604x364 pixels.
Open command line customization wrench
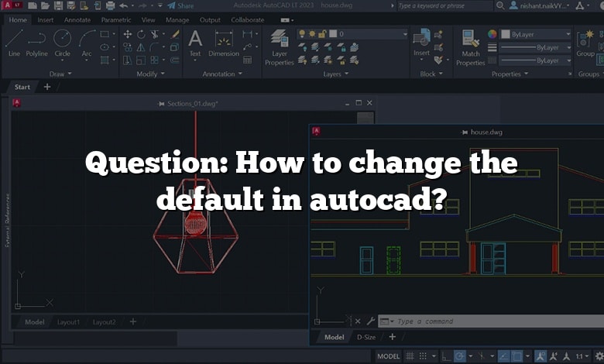pos(371,321)
